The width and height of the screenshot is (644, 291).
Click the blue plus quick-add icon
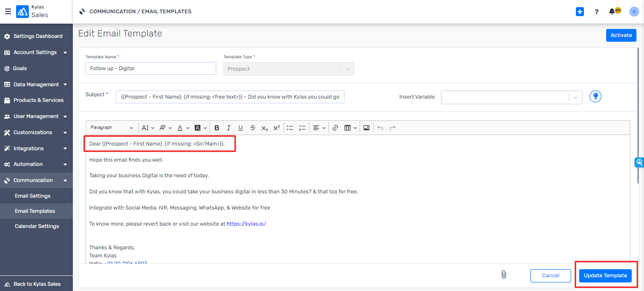[580, 11]
